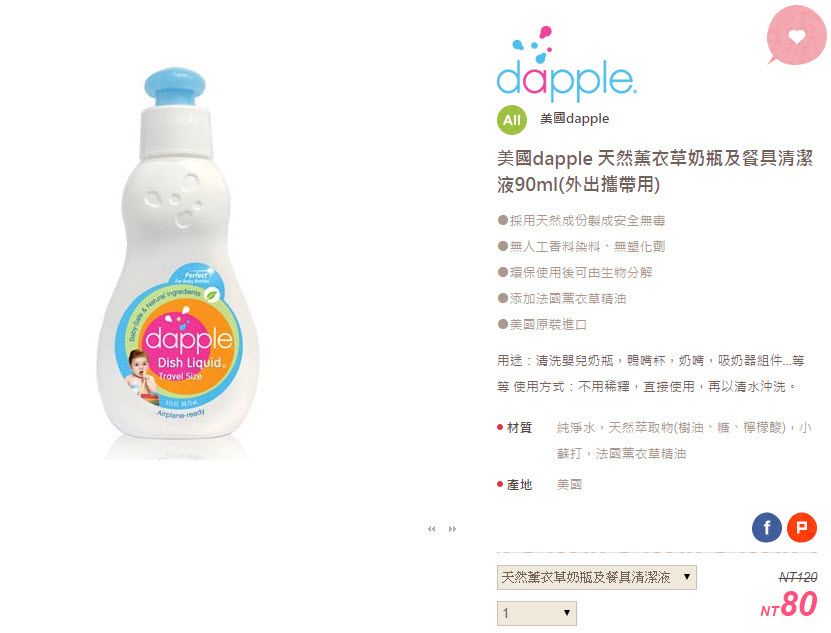Image resolution: width=831 pixels, height=633 pixels.
Task: Click the NT80 sale price
Action: tap(789, 604)
